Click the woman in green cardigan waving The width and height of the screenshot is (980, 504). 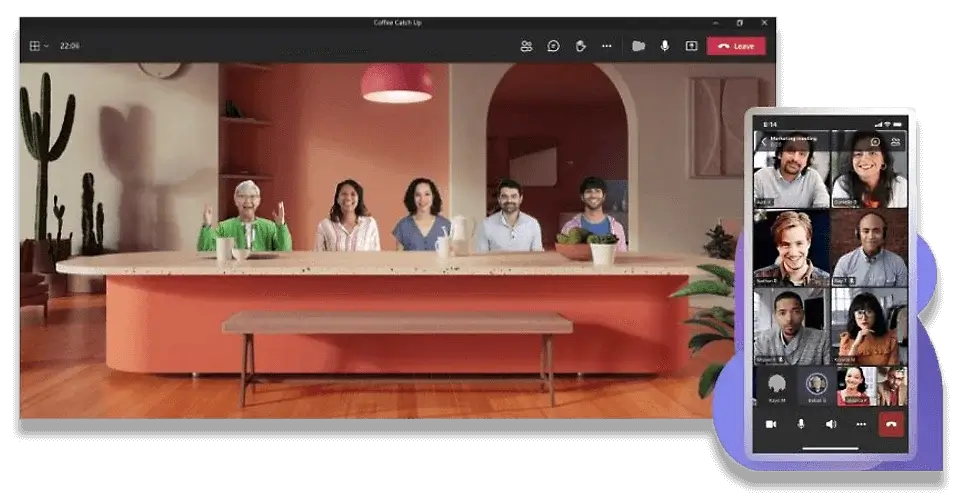click(x=246, y=216)
